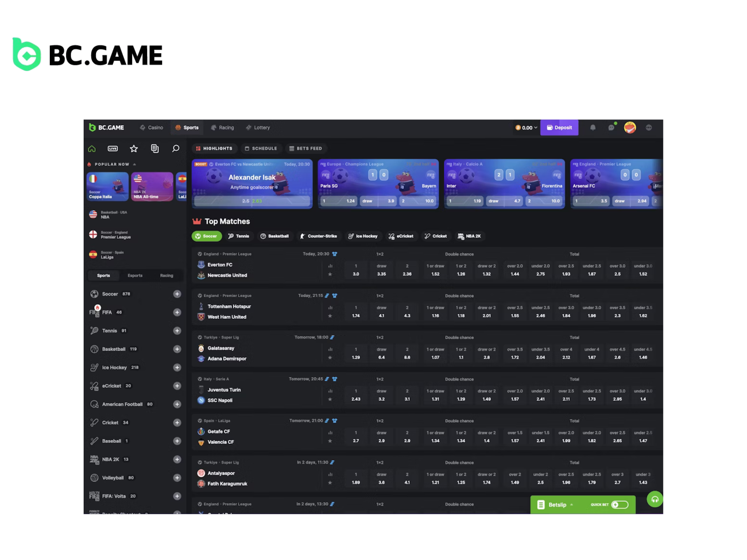Filter top matches by Ice Hockey
Screen dimensions: 747x560
tap(363, 236)
